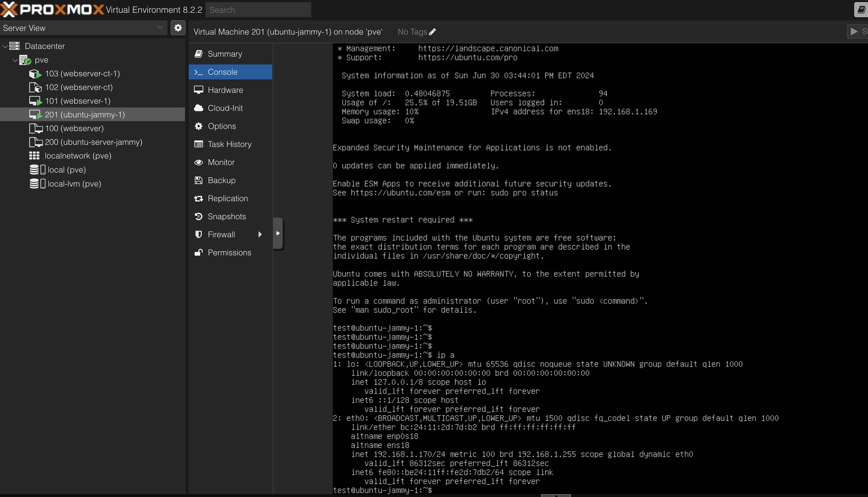Collapse the pve node arrow
Image resolution: width=868 pixels, height=497 pixels.
tap(15, 60)
